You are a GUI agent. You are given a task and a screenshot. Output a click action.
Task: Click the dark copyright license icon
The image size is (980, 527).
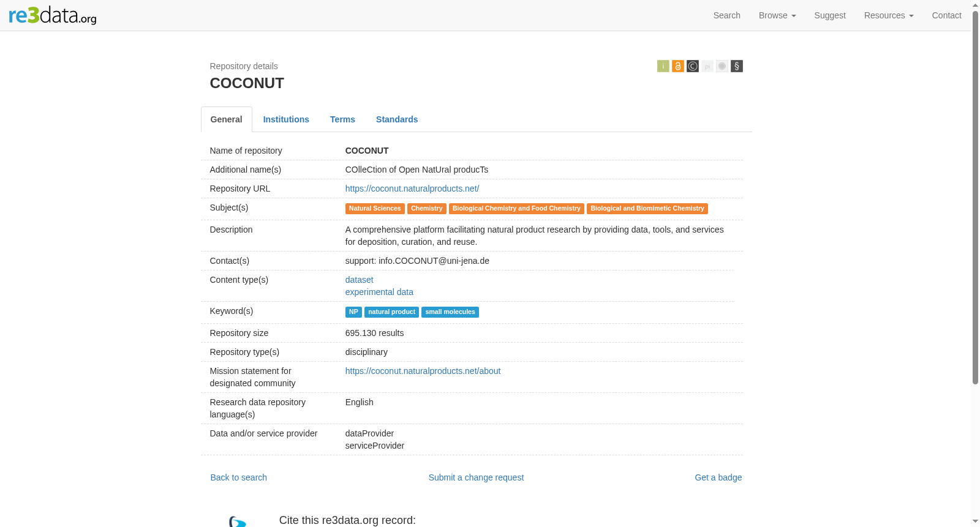(x=693, y=66)
